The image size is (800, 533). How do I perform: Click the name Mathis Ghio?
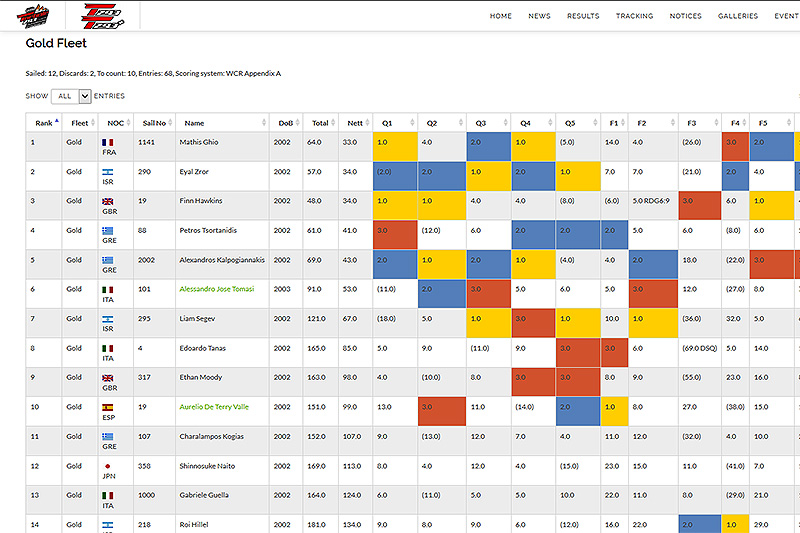[x=198, y=142]
